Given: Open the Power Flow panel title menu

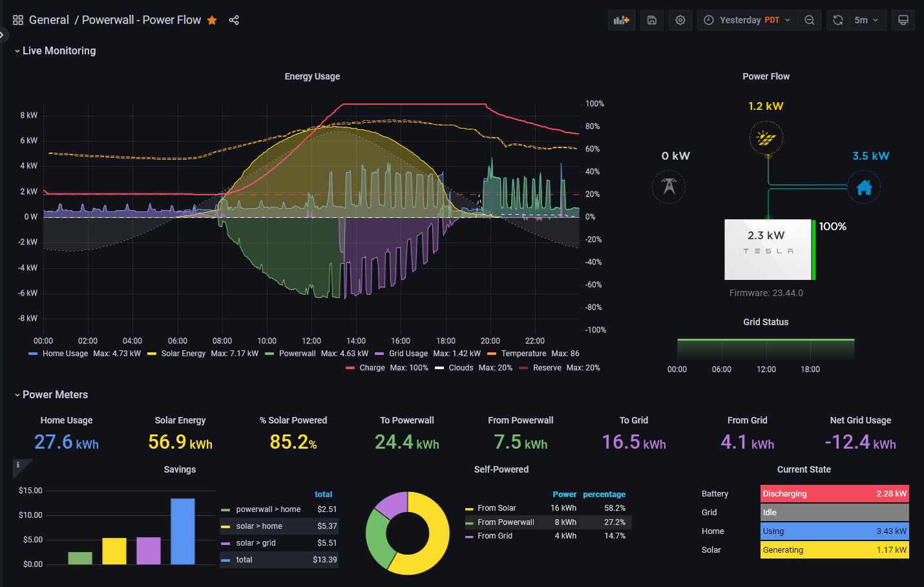Looking at the screenshot, I should pos(766,76).
